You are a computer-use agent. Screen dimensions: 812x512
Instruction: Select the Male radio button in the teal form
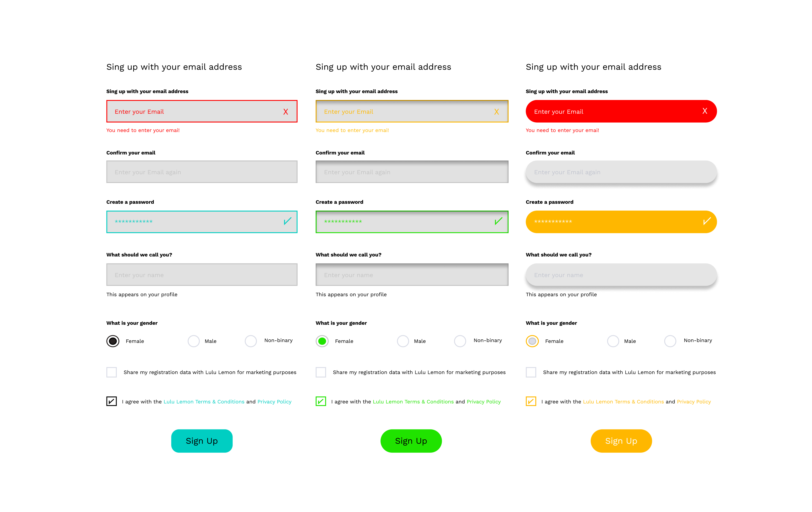[194, 341]
